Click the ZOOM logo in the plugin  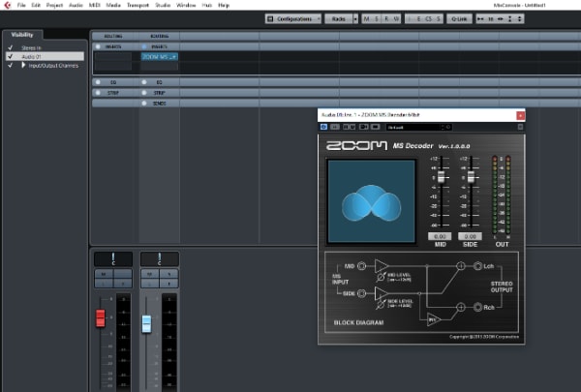pos(357,144)
